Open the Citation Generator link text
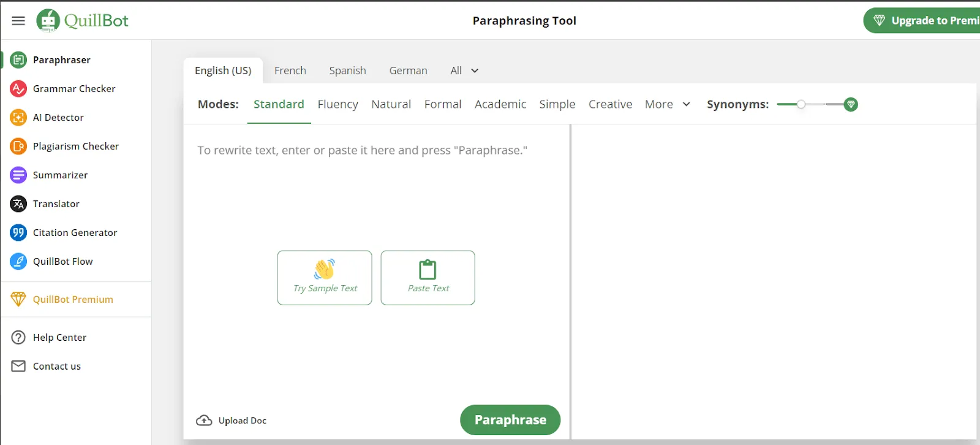The image size is (980, 445). 75,233
